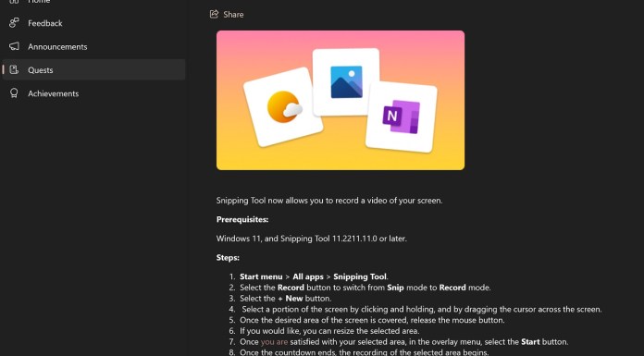This screenshot has height=356, width=644.
Task: Click the Feedback person icon
Action: coord(14,23)
